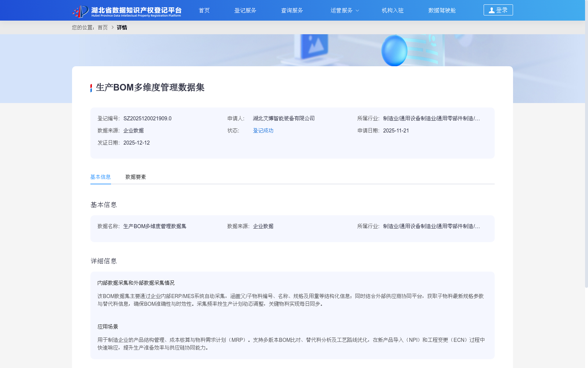588x368 pixels.
Task: Open the 登记服务 menu
Action: (x=245, y=10)
